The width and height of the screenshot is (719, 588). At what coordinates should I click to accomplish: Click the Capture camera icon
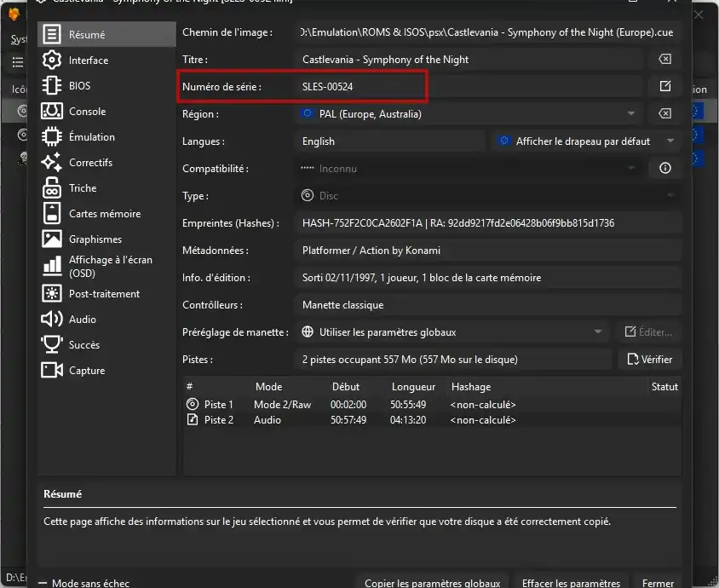52,370
